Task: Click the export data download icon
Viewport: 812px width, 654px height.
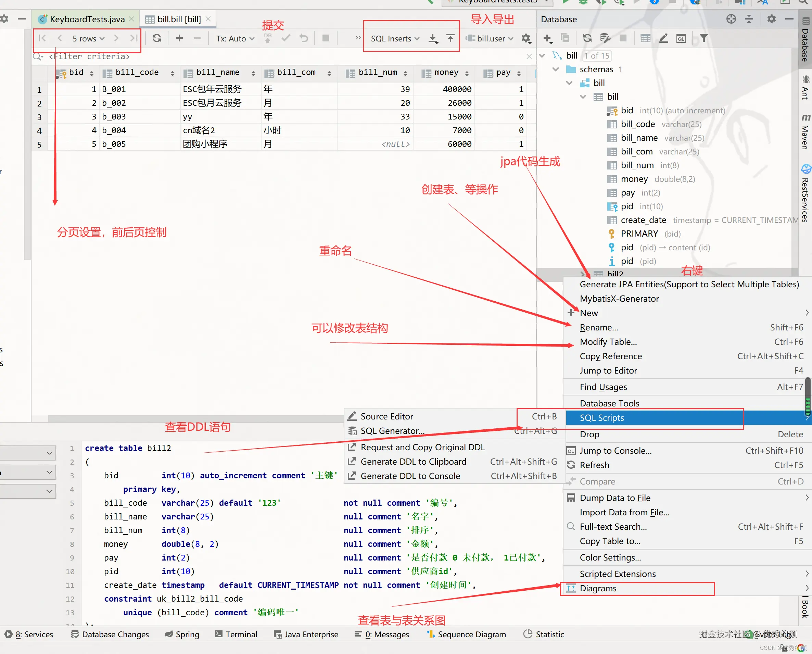Action: click(x=433, y=38)
